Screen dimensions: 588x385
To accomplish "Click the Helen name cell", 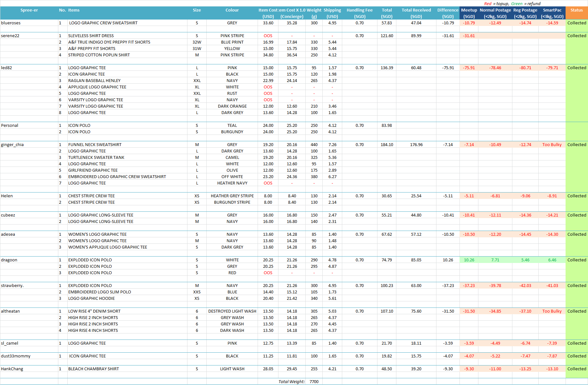I will (x=29, y=196).
